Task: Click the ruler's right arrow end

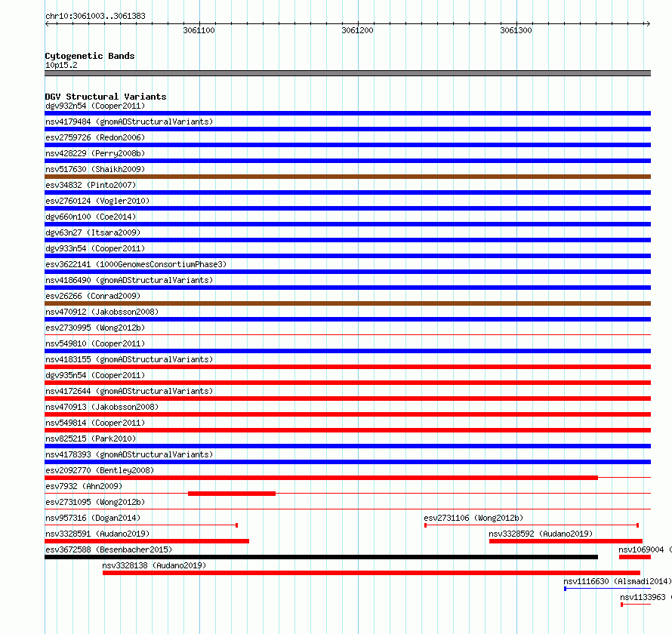Action: click(x=648, y=23)
